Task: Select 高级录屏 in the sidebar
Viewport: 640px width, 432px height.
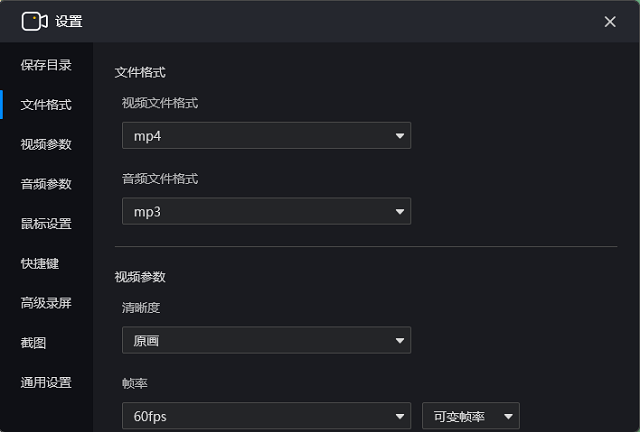Action: [46, 303]
